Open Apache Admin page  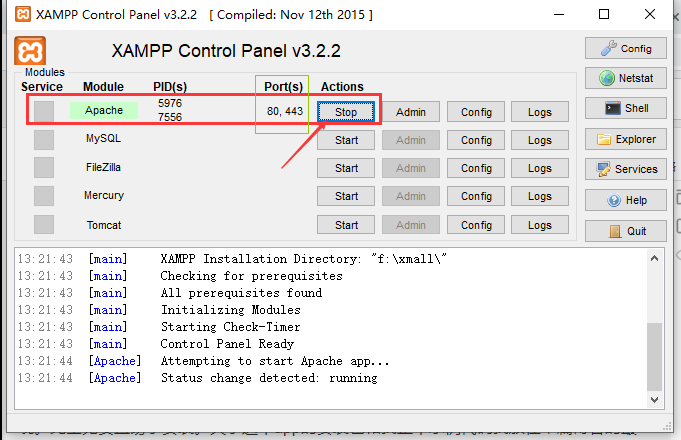pyautogui.click(x=411, y=112)
